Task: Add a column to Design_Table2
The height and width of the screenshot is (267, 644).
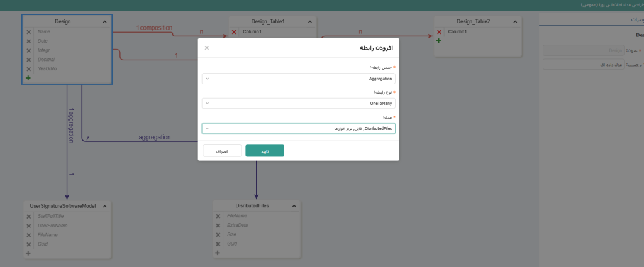Action: [439, 41]
